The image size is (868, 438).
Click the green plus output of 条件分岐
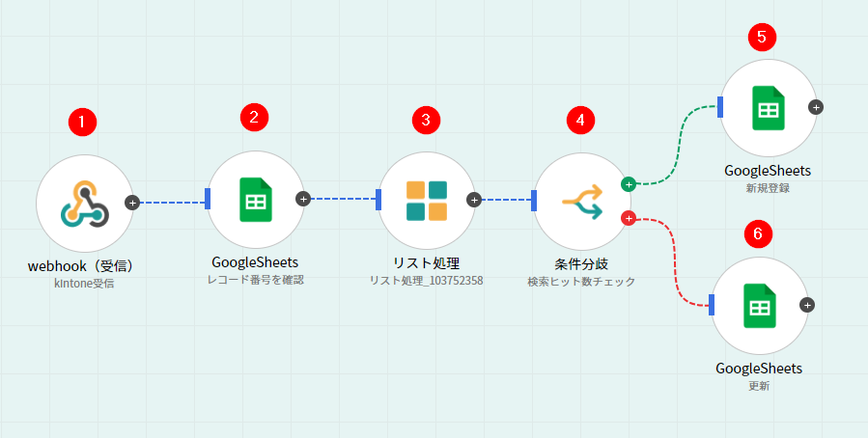[x=629, y=184]
